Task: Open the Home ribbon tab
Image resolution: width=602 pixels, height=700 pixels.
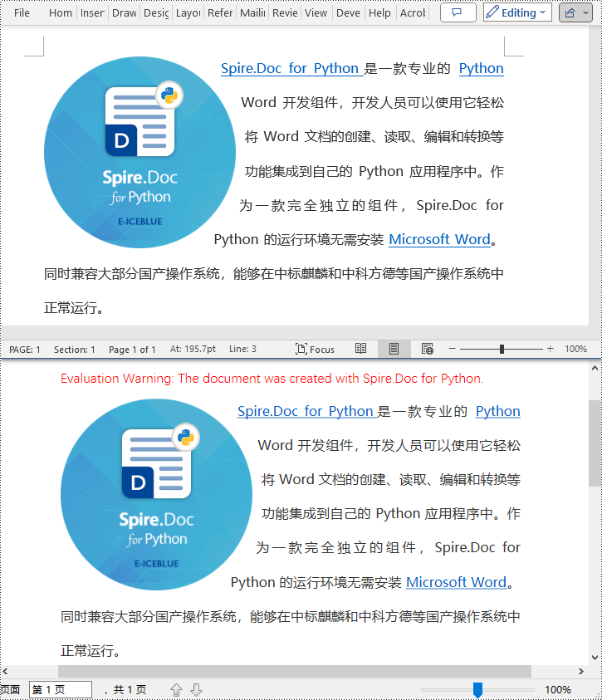Action: coord(61,13)
